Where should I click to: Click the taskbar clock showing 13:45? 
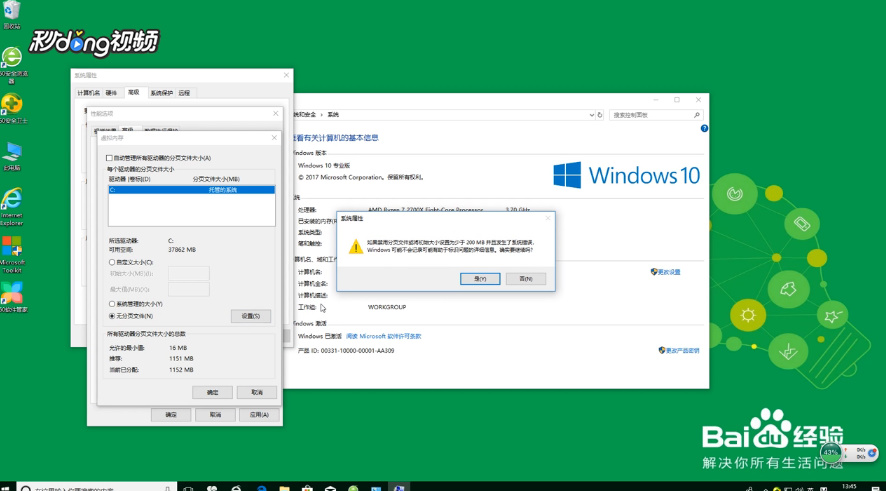click(849, 486)
